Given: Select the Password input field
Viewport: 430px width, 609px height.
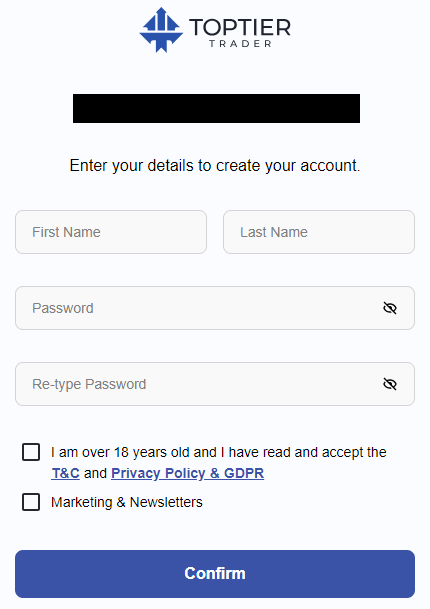Looking at the screenshot, I should [x=215, y=308].
